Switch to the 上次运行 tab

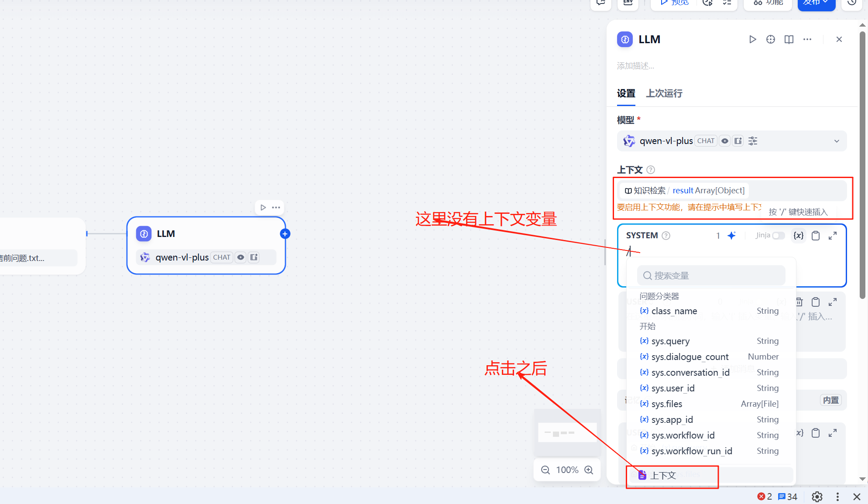(x=664, y=93)
